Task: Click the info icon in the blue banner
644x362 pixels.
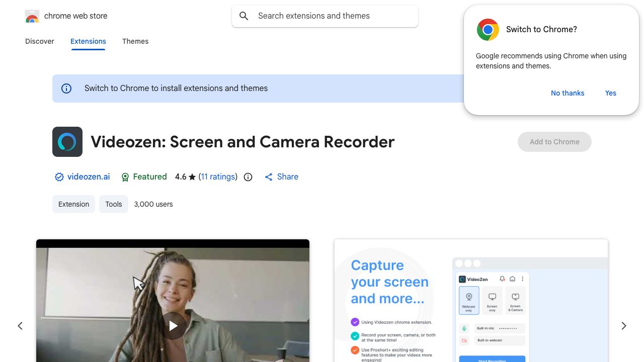Action: pos(66,88)
